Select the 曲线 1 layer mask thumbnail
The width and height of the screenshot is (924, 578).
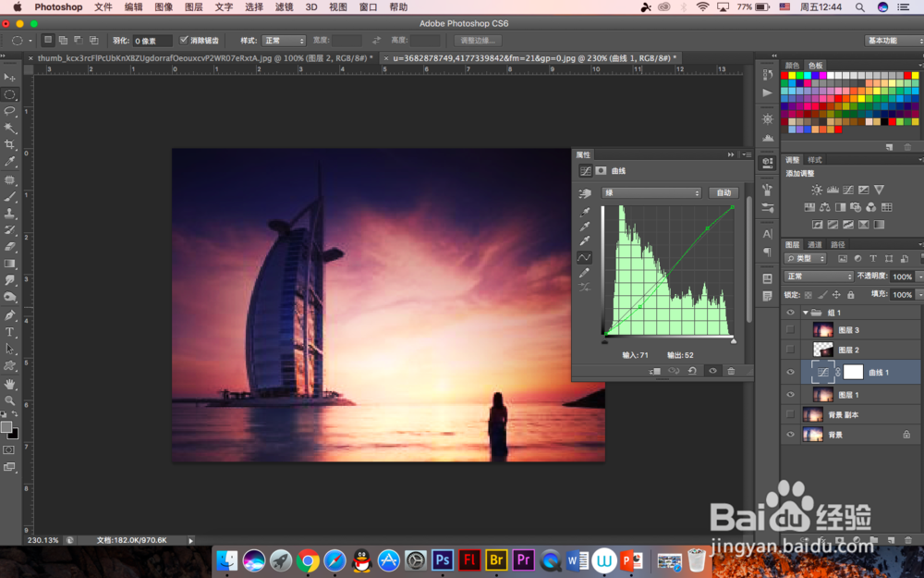pos(853,372)
